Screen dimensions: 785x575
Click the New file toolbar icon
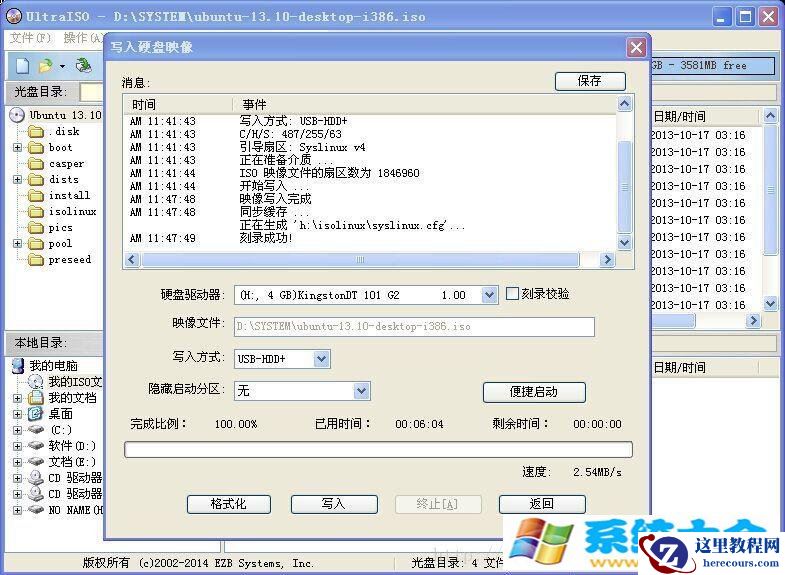tap(23, 66)
